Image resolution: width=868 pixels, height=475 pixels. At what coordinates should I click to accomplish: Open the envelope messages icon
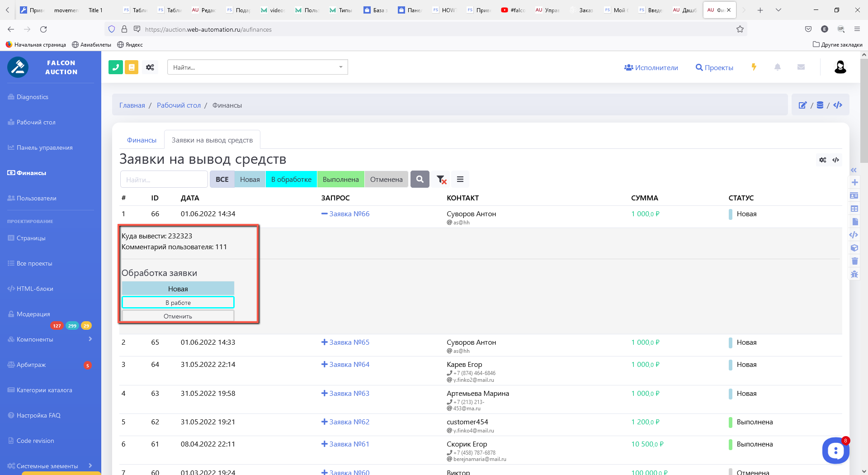point(801,67)
